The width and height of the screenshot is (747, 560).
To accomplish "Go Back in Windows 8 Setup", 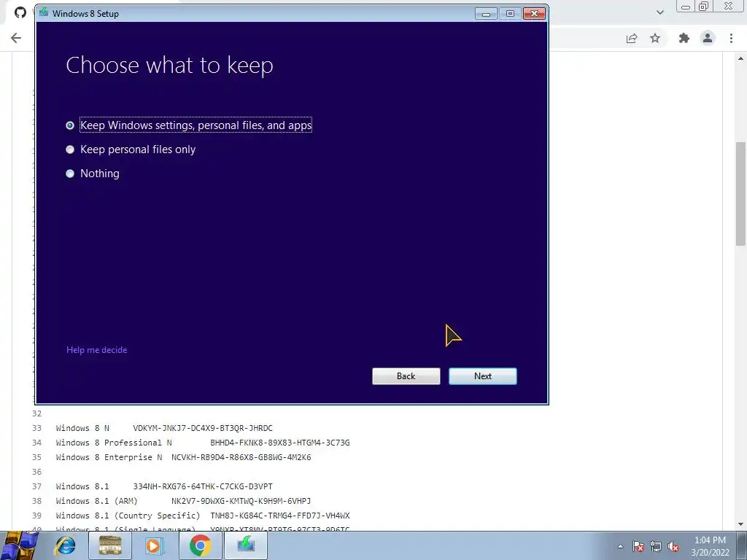I will tap(406, 376).
